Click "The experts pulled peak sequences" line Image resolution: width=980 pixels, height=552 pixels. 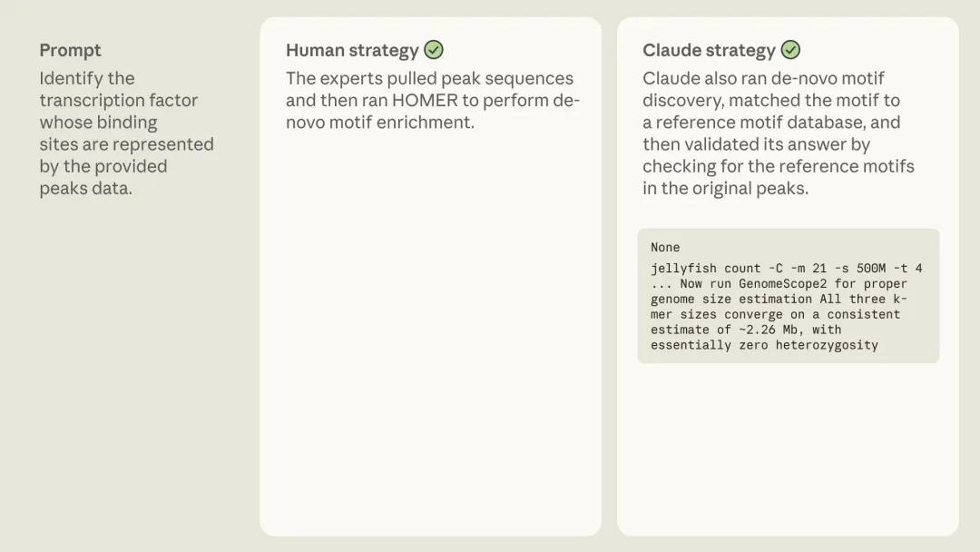429,79
